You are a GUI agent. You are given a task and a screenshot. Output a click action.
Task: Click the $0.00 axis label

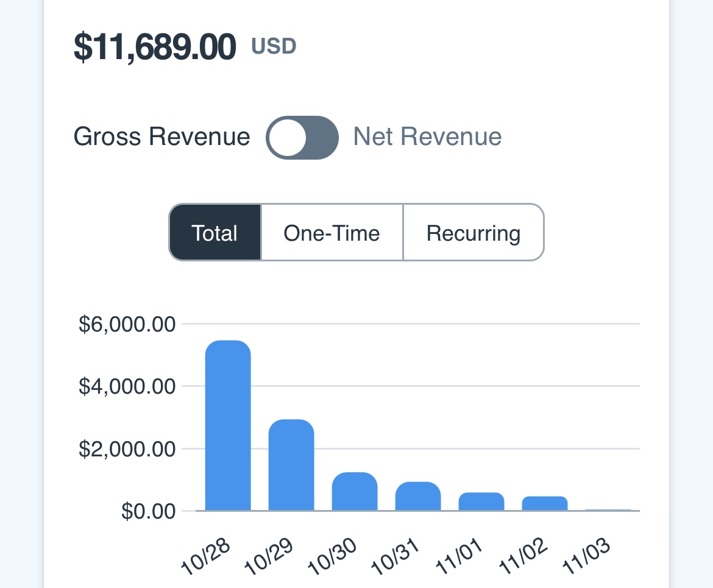click(x=149, y=511)
